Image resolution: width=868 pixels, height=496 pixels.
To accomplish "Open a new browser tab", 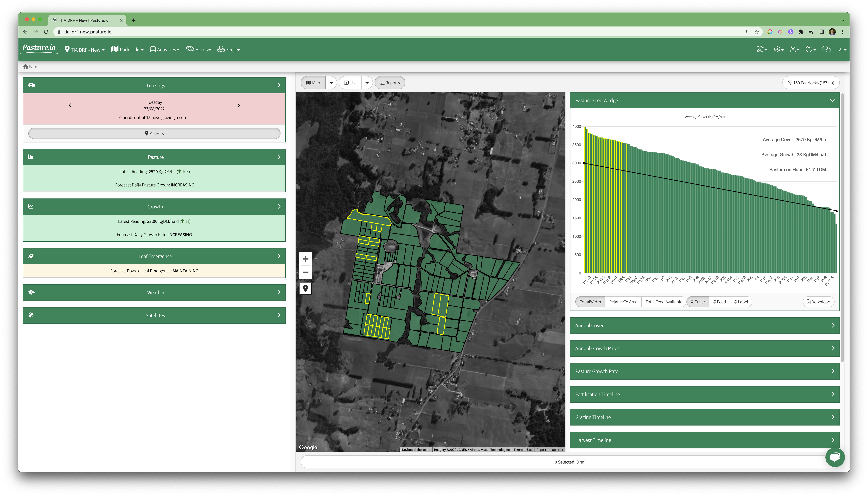I will tap(133, 20).
